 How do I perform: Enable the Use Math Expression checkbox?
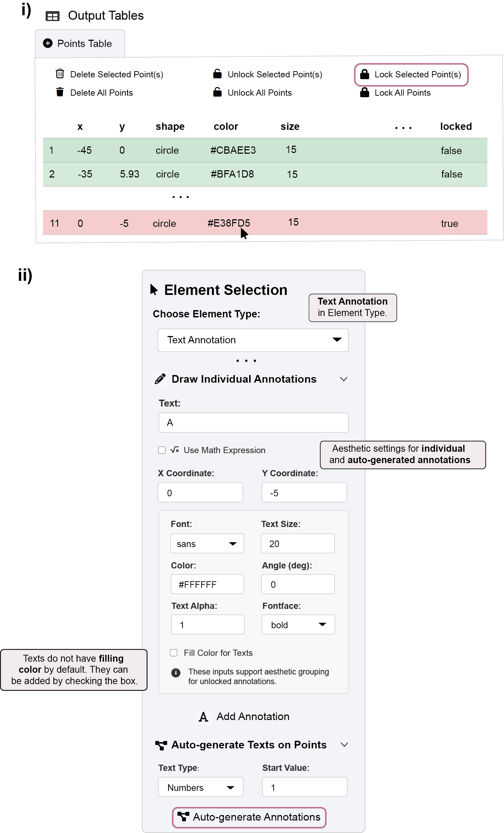(162, 450)
